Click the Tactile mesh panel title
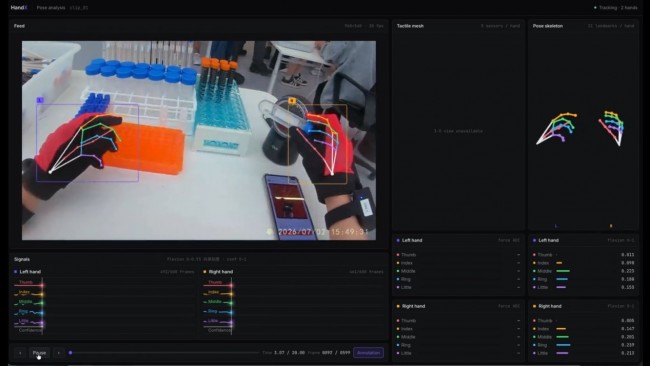The width and height of the screenshot is (650, 366). click(410, 26)
